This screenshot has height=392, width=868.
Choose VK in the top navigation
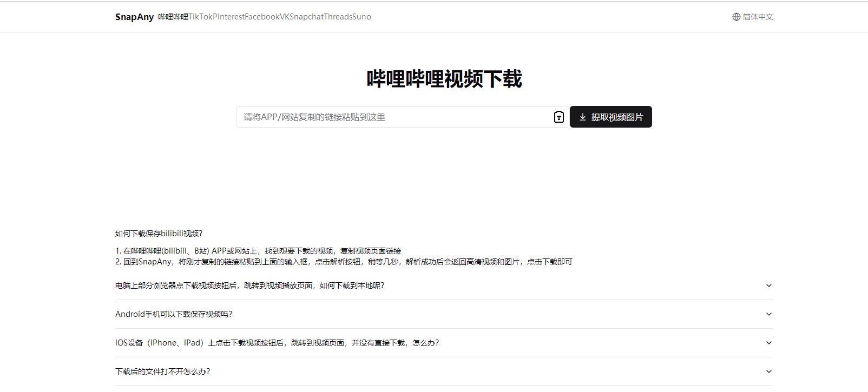(285, 17)
